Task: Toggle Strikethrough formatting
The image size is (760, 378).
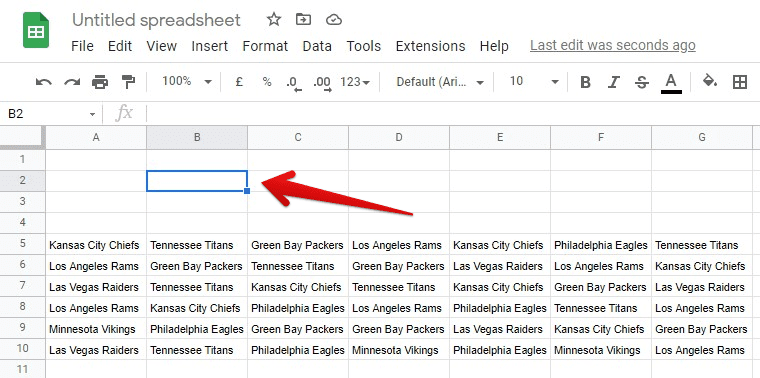Action: coord(642,82)
